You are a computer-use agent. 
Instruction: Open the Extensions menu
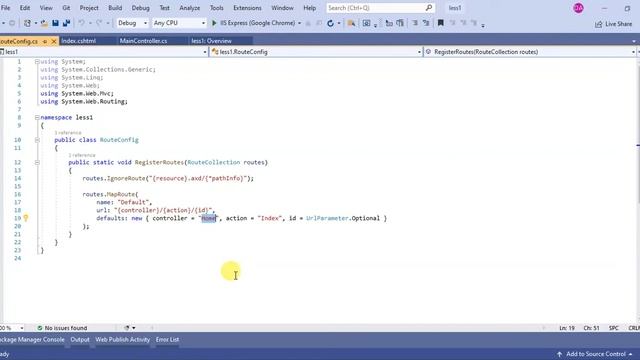click(x=247, y=8)
